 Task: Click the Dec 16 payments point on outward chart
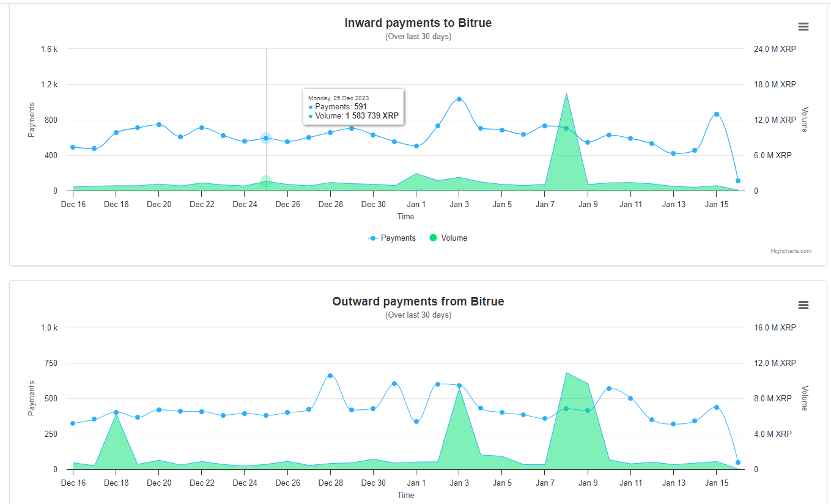(x=73, y=423)
